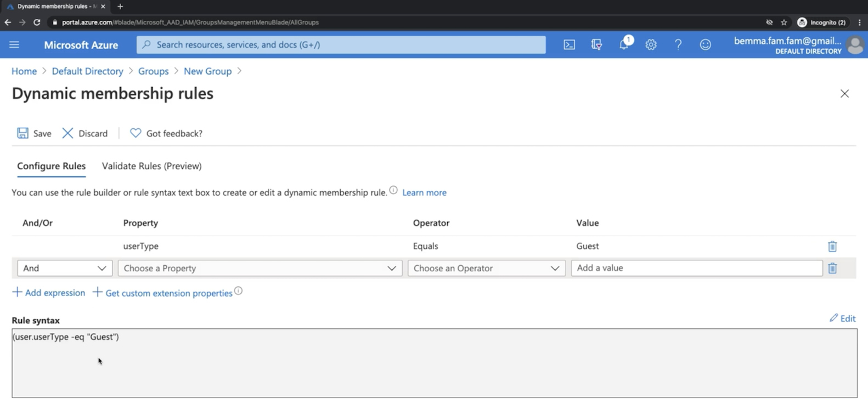Click the eye-slash icon in the address bar
Image resolution: width=868 pixels, height=409 pixels.
(x=769, y=22)
